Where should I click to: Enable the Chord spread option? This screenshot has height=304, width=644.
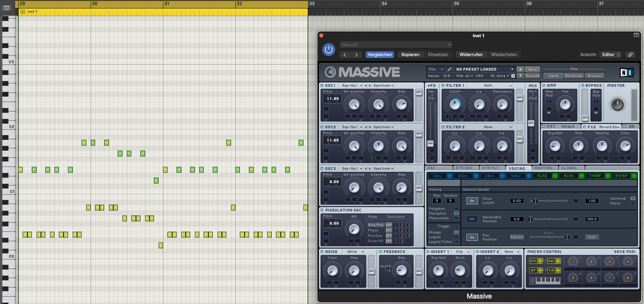click(633, 204)
